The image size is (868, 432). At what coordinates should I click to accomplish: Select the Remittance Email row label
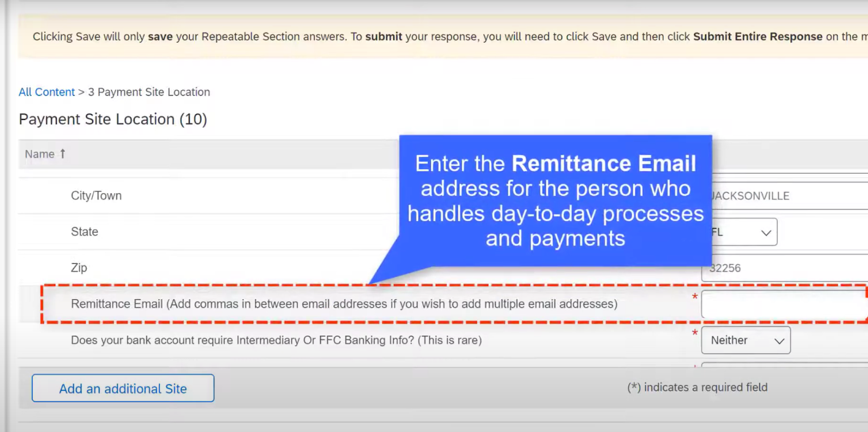pyautogui.click(x=344, y=304)
